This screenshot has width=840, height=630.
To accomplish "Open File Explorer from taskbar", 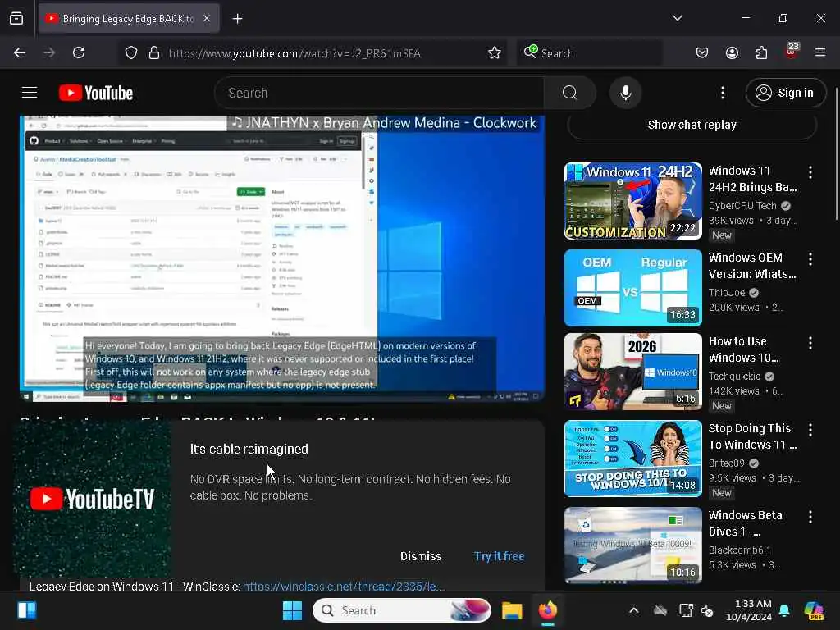I will 512,610.
